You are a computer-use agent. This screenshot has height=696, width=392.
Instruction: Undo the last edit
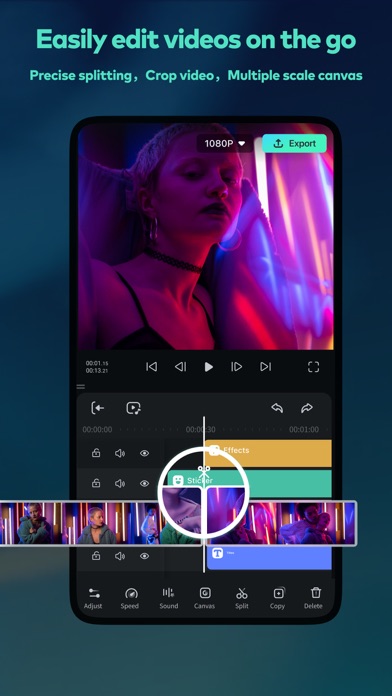click(277, 408)
